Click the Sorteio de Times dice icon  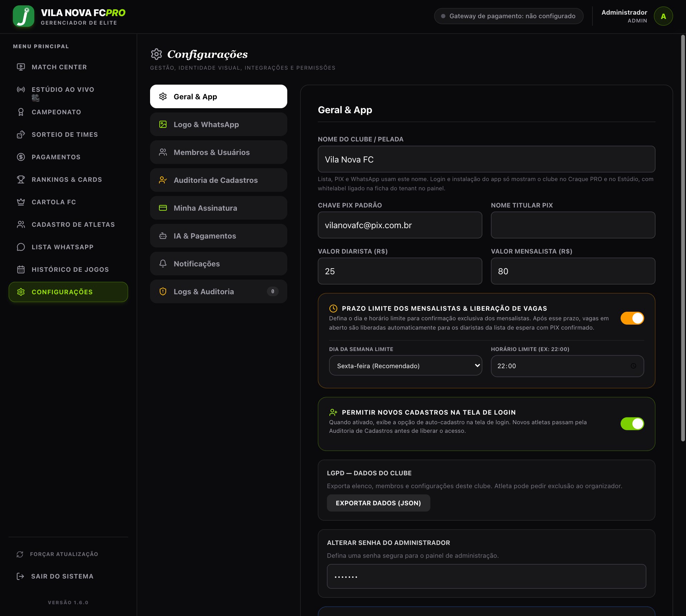click(21, 135)
